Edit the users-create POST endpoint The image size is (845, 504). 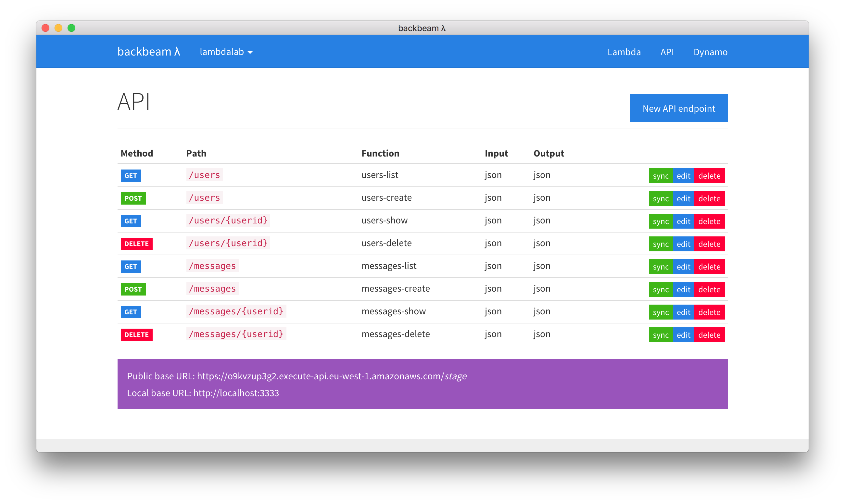pos(683,199)
